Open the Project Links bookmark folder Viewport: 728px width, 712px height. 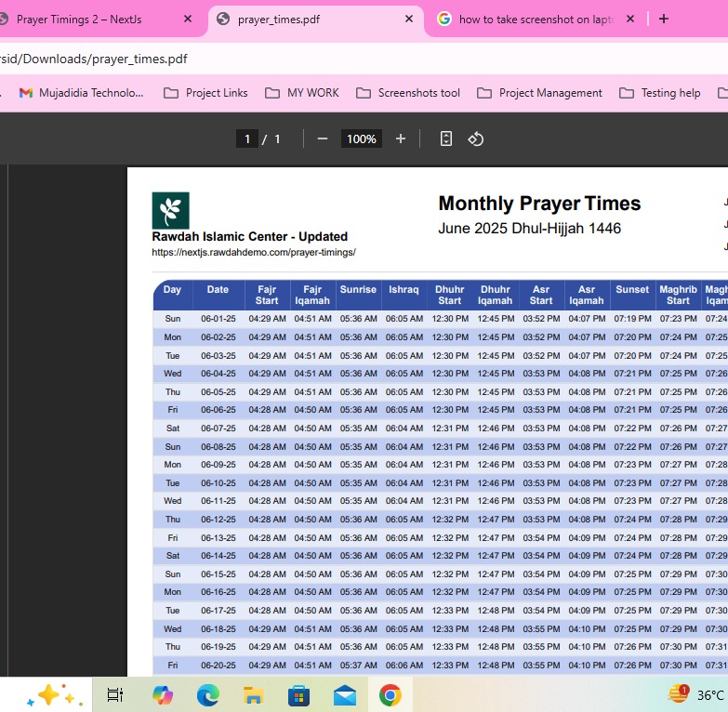tap(205, 93)
